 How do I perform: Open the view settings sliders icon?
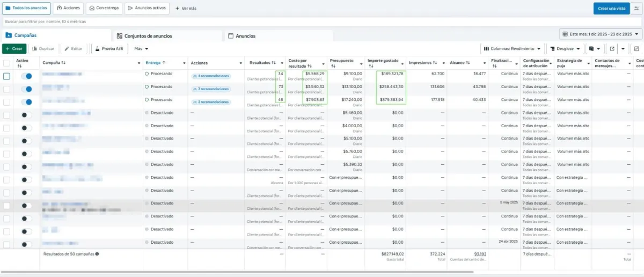pyautogui.click(x=637, y=9)
